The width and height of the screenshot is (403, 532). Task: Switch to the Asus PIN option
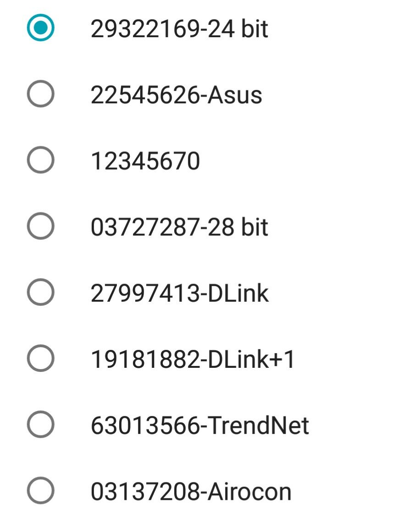click(x=41, y=95)
